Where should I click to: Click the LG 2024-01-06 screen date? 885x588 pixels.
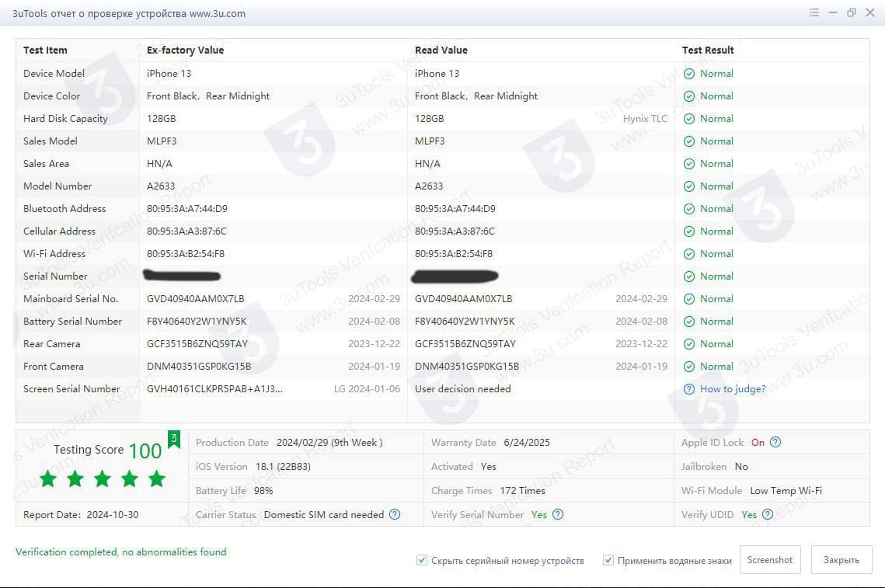[x=367, y=389]
